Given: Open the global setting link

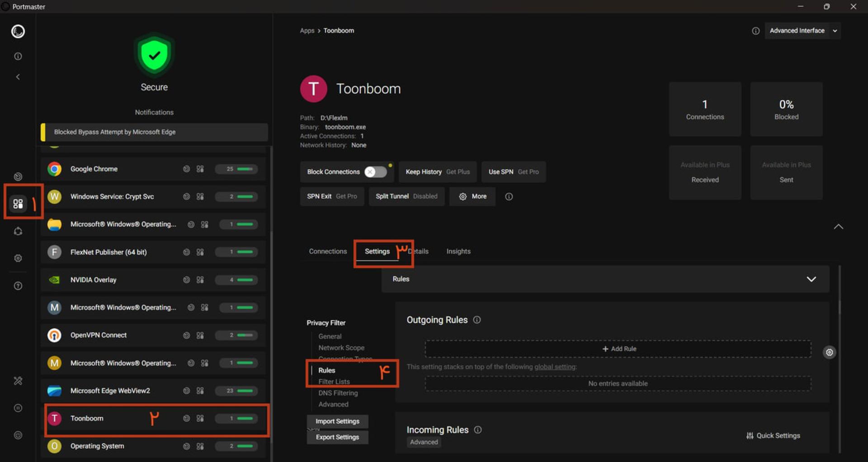Looking at the screenshot, I should [555, 367].
